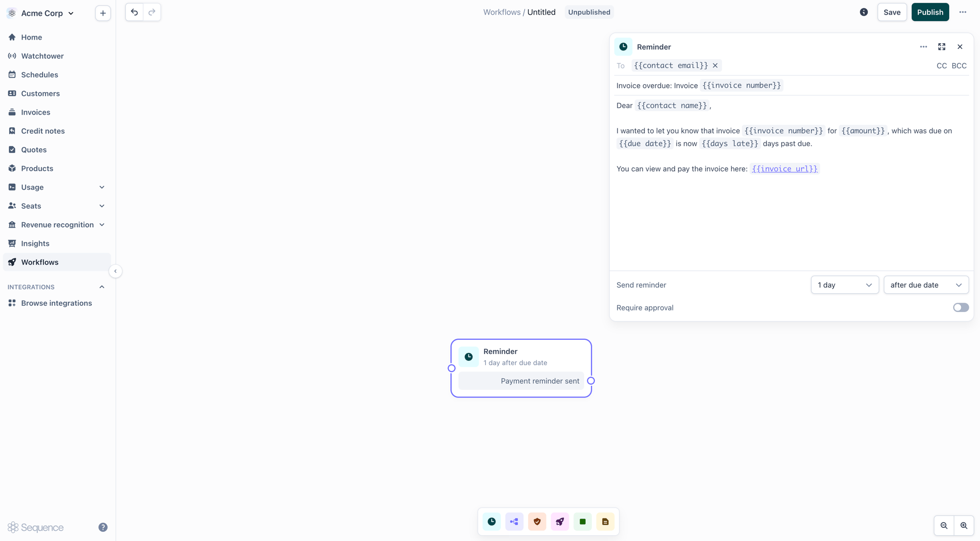Click the Reminder node clock icon
980x541 pixels.
point(468,357)
